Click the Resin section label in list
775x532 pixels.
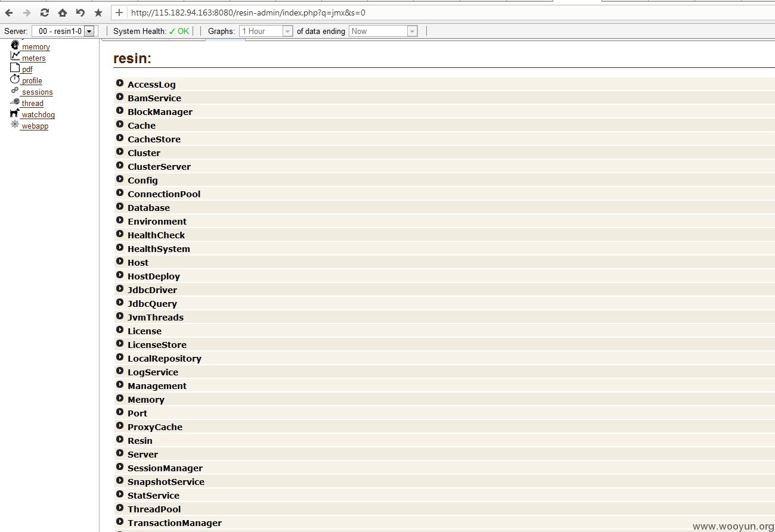click(140, 441)
